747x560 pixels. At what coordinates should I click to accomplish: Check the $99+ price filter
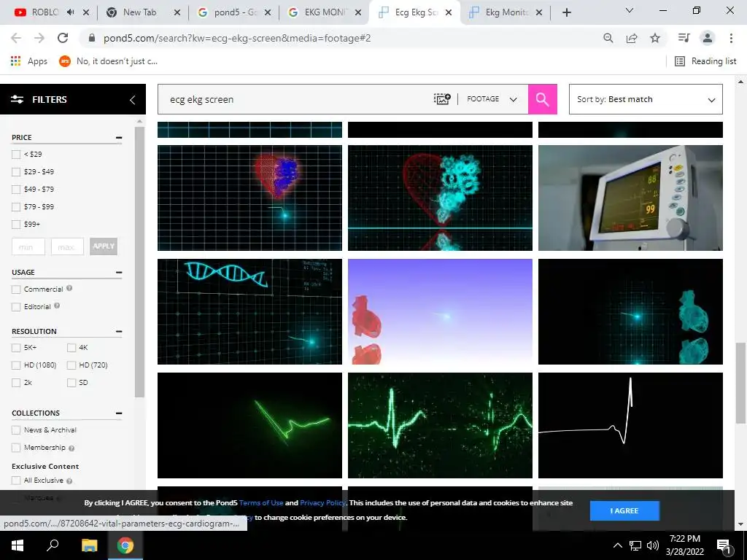(16, 225)
